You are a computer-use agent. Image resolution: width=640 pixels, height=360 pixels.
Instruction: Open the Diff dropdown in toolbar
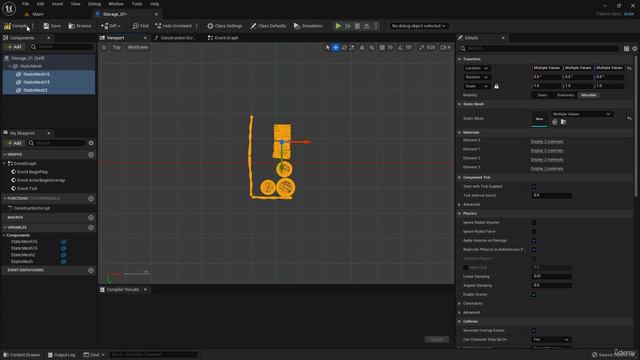(111, 26)
